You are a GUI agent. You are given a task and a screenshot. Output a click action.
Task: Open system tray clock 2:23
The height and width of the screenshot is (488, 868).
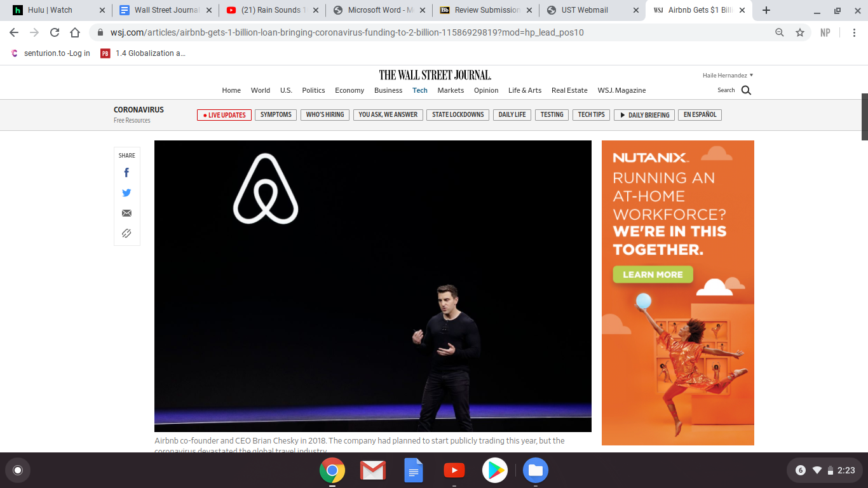[846, 470]
